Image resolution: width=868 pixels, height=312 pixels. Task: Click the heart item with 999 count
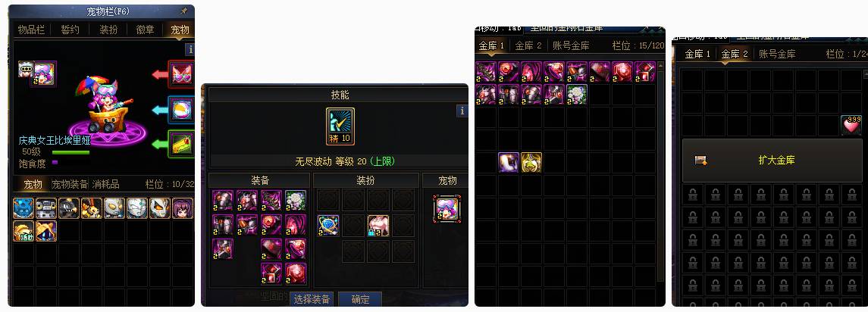(851, 125)
